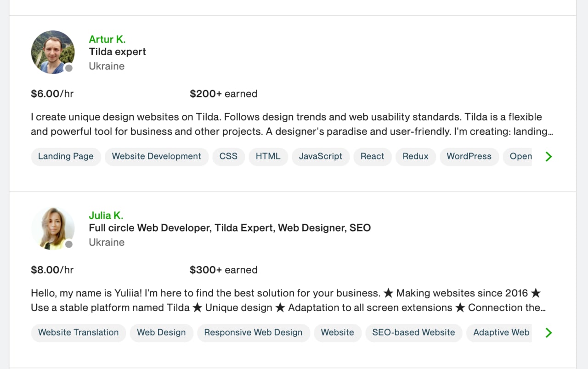Open the Julia K. name link
The width and height of the screenshot is (588, 369).
[106, 215]
